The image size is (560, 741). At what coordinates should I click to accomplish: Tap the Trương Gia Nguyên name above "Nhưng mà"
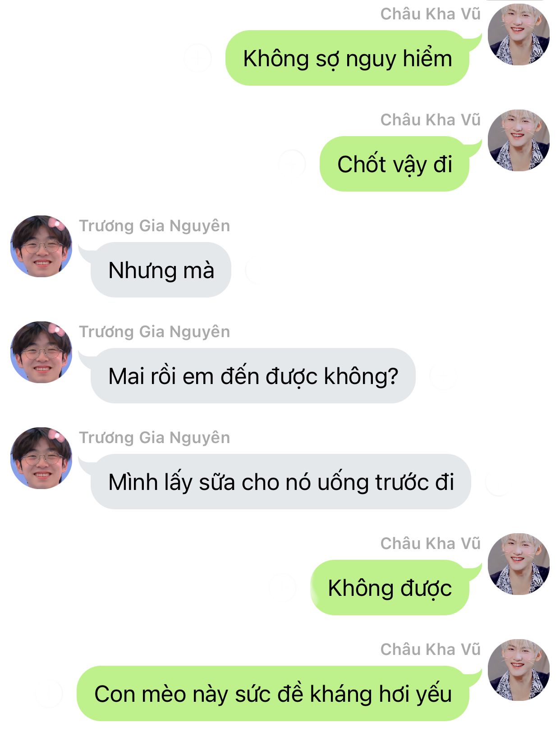(155, 226)
